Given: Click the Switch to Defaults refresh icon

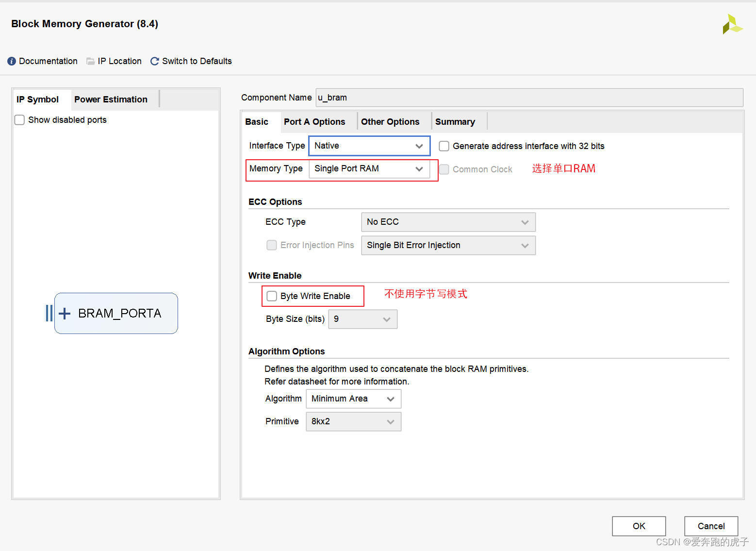Looking at the screenshot, I should 154,61.
